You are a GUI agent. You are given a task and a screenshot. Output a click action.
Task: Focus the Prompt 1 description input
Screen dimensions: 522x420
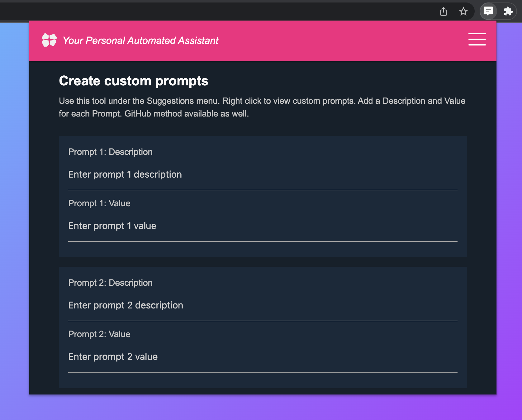coord(263,175)
